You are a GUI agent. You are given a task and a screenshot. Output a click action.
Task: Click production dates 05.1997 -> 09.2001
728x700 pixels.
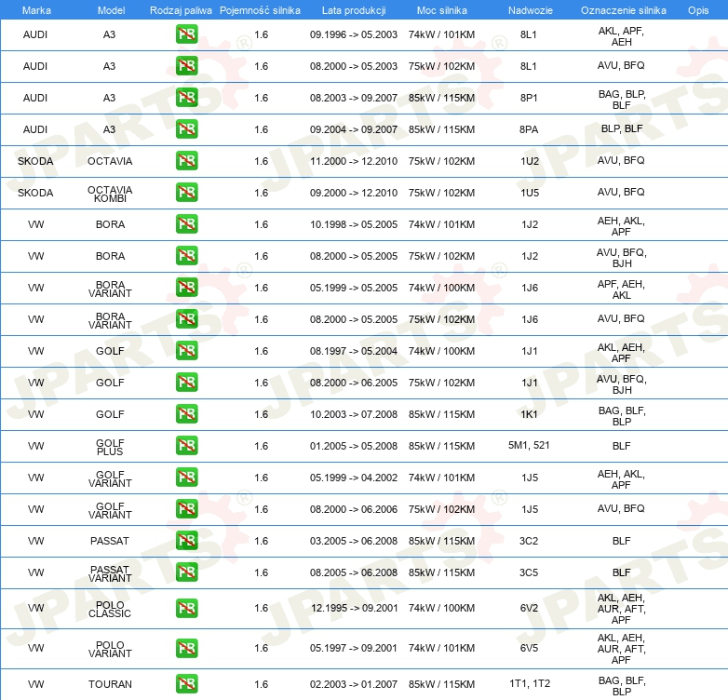point(354,648)
